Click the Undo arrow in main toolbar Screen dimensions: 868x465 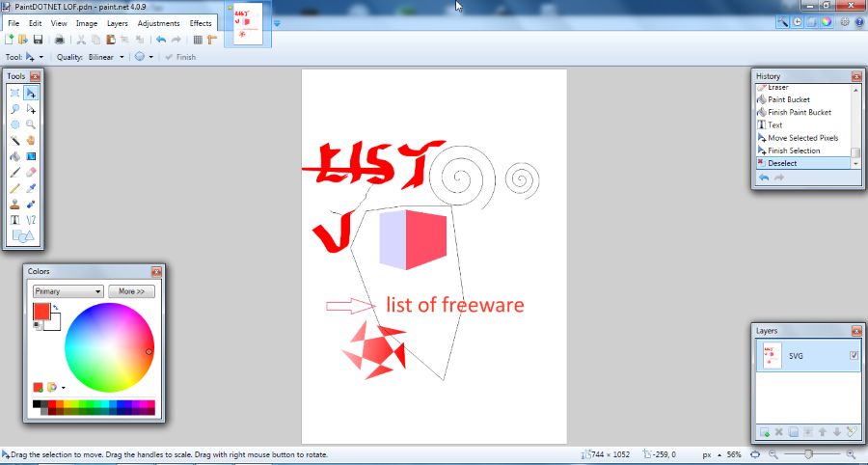(x=161, y=40)
